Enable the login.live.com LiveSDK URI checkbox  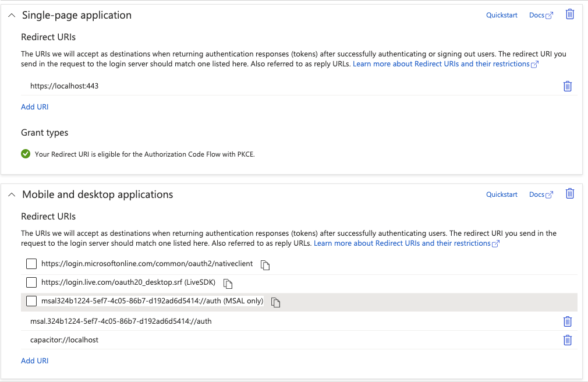tap(31, 282)
